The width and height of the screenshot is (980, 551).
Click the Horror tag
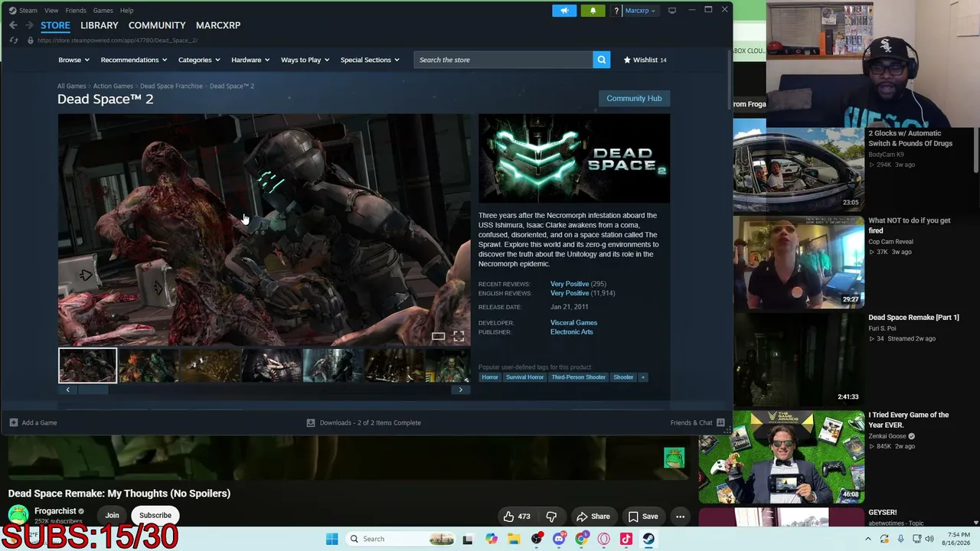(490, 377)
